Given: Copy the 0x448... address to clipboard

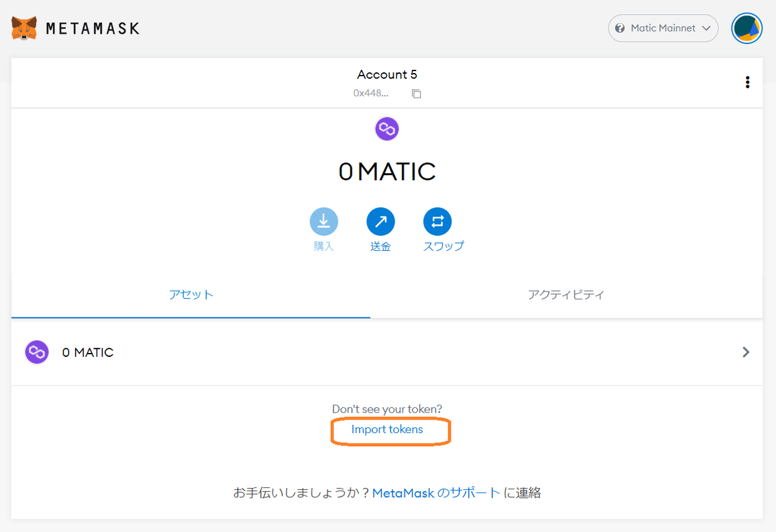Looking at the screenshot, I should click(x=416, y=93).
